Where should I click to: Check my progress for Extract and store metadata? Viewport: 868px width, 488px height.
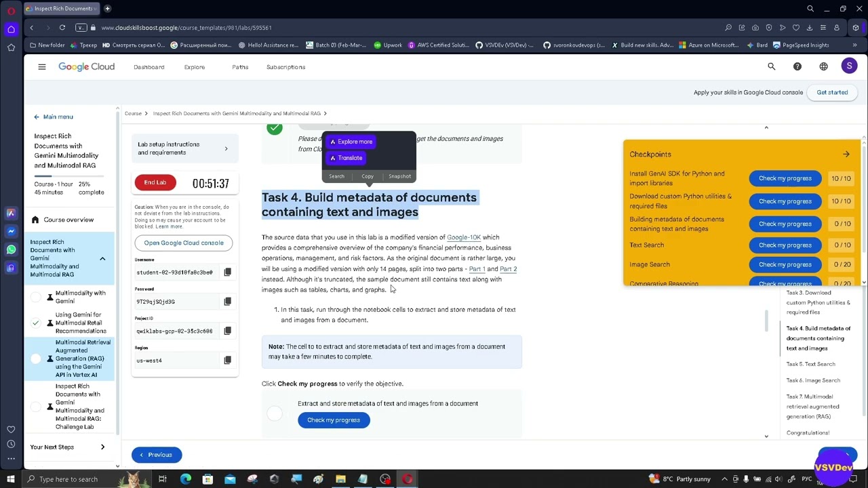point(334,420)
